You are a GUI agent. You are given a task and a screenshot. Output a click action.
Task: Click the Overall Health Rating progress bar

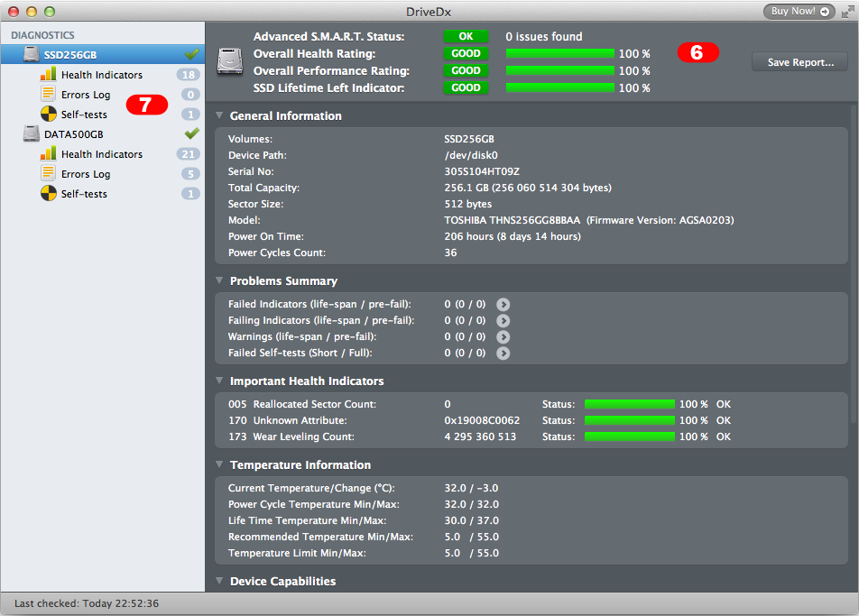[559, 53]
